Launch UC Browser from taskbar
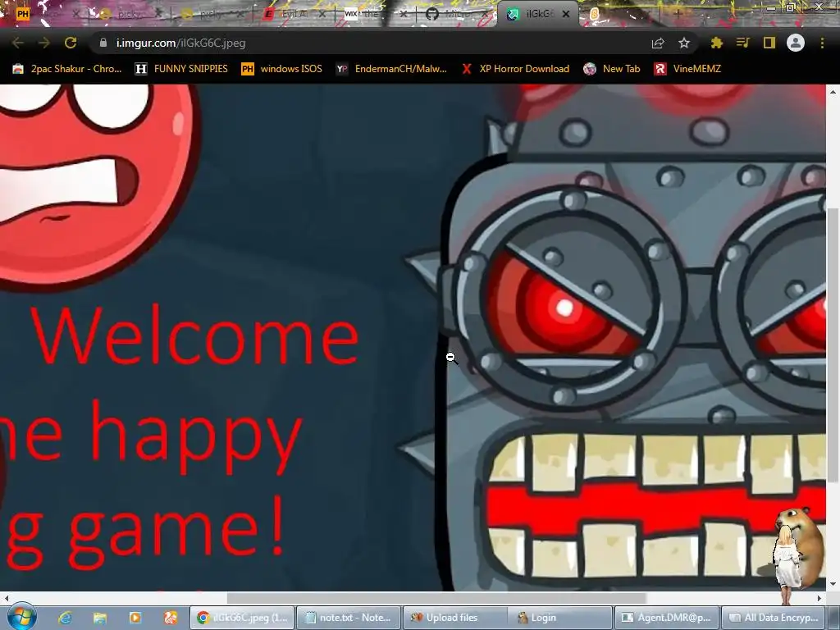This screenshot has width=840, height=630. click(171, 618)
